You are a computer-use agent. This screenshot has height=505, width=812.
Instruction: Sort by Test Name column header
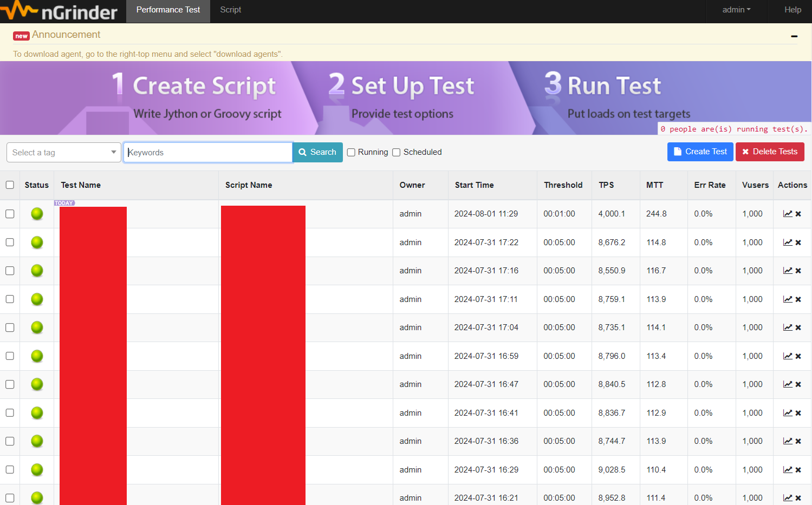tap(81, 185)
